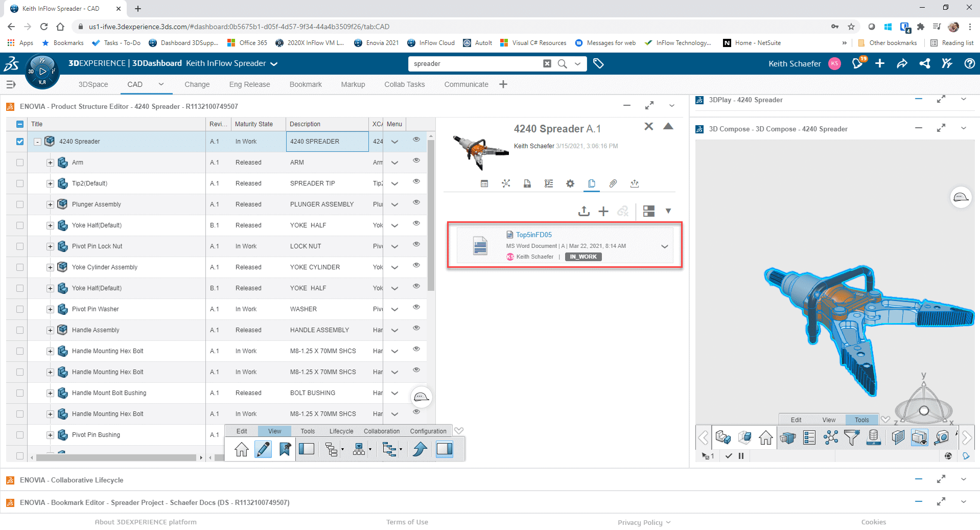Click the Terms of Use link
The width and height of the screenshot is (980, 530).
[407, 522]
